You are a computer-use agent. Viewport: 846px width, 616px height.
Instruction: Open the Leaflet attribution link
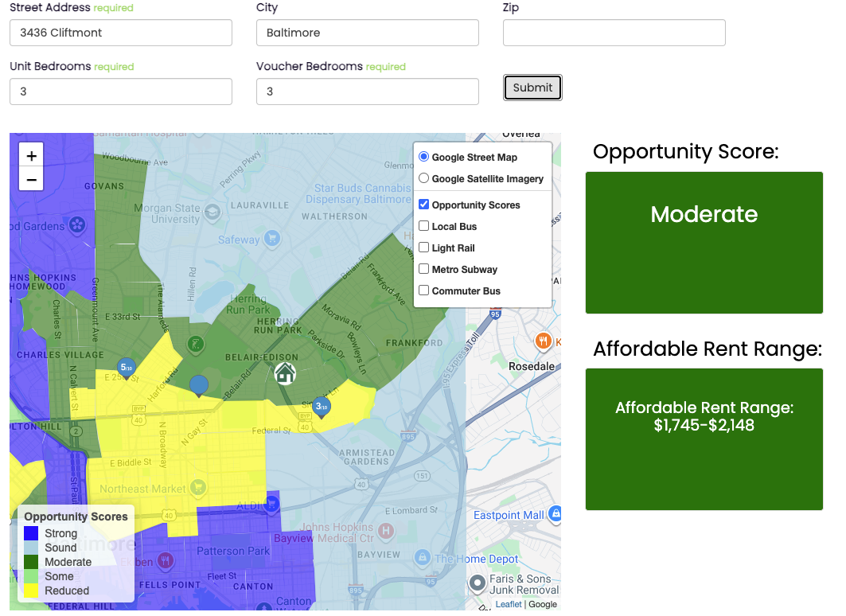[509, 604]
